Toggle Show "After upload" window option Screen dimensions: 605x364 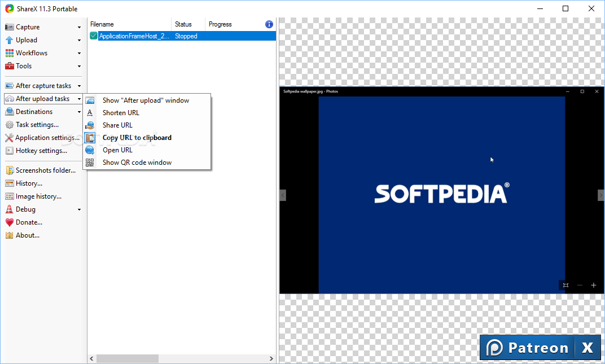pyautogui.click(x=147, y=100)
